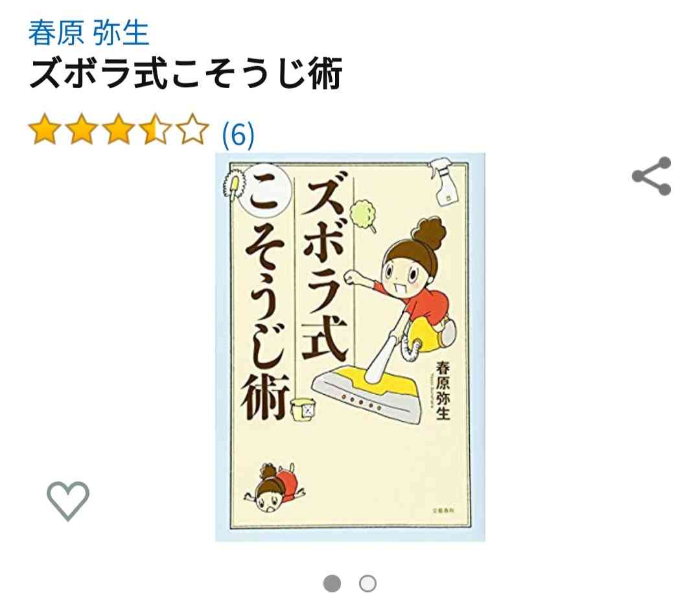
Task: Tap the share icon
Action: pyautogui.click(x=651, y=176)
